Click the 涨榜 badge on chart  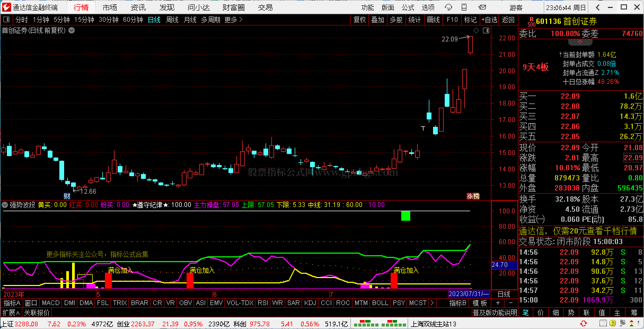point(473,196)
